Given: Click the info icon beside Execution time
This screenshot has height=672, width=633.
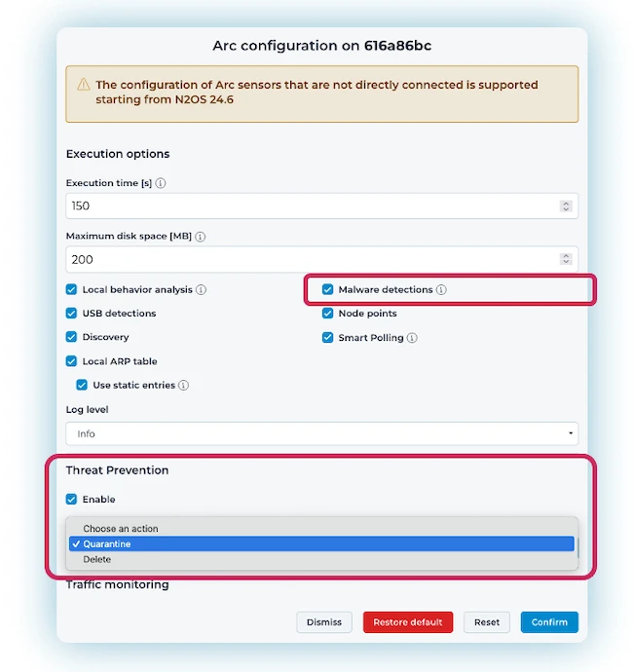Looking at the screenshot, I should [161, 183].
